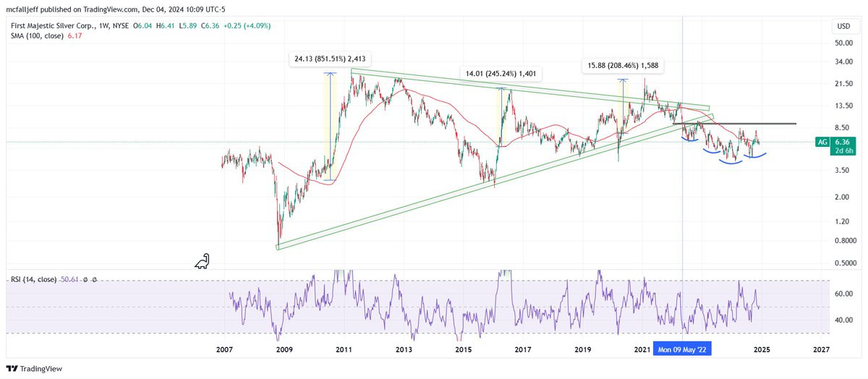Click the TradingView logo at bottom left

point(35,368)
